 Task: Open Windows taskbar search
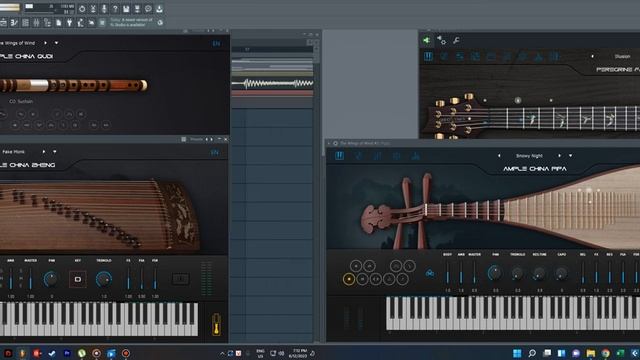point(532,353)
